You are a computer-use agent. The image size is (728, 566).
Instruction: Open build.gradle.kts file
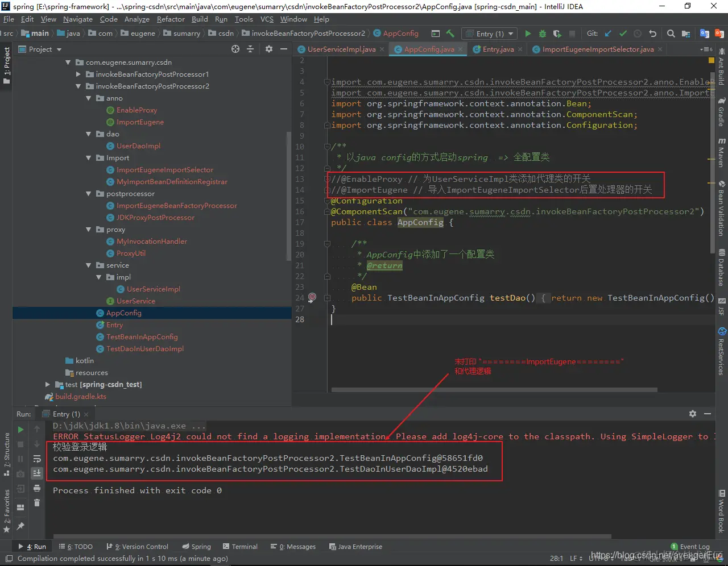[80, 397]
